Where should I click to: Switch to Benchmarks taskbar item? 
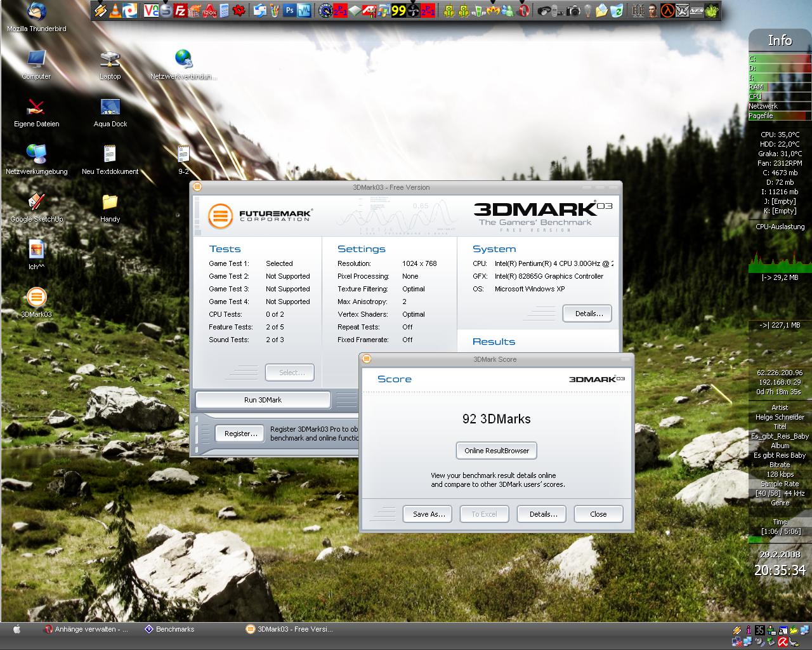point(169,629)
